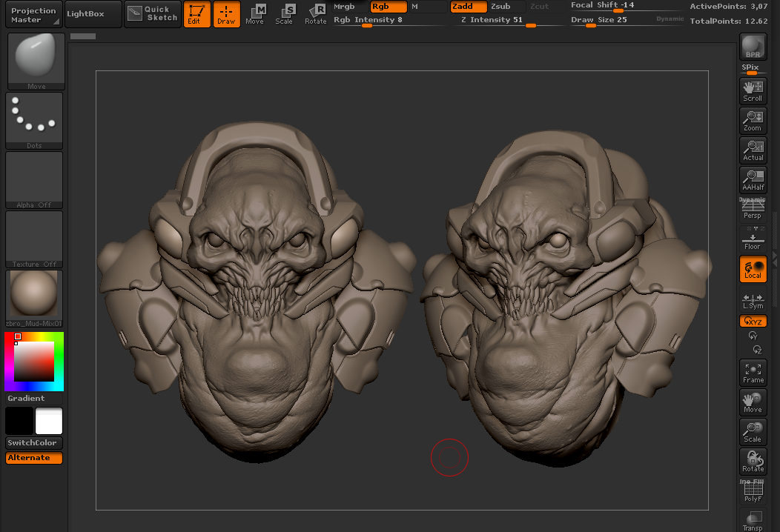Viewport: 780px width, 532px height.
Task: Toggle Persp perspective view
Action: point(753,209)
